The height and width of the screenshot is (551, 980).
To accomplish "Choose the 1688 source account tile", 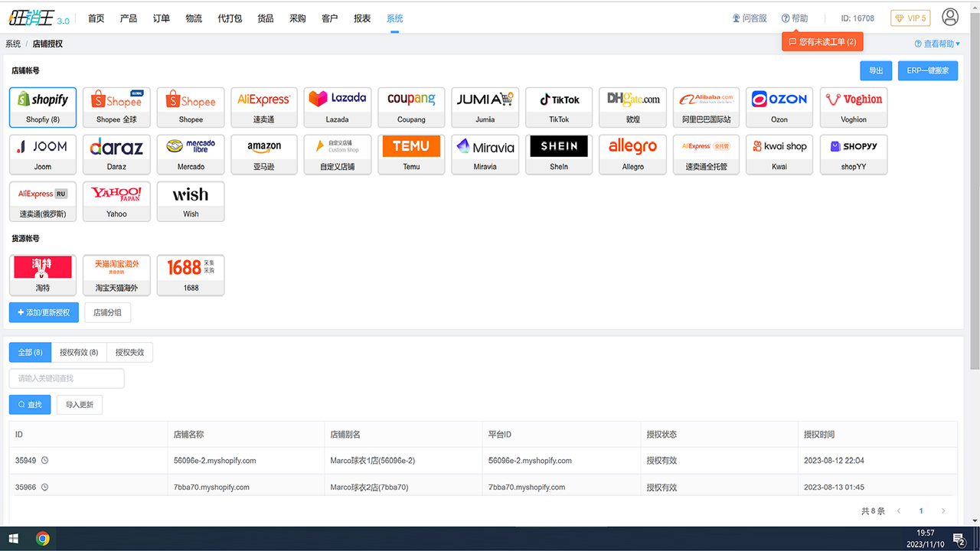I will (191, 275).
